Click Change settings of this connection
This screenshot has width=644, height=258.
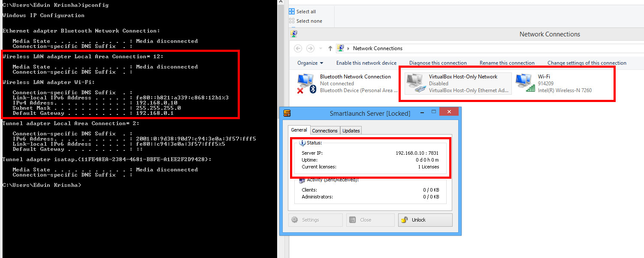tap(587, 63)
